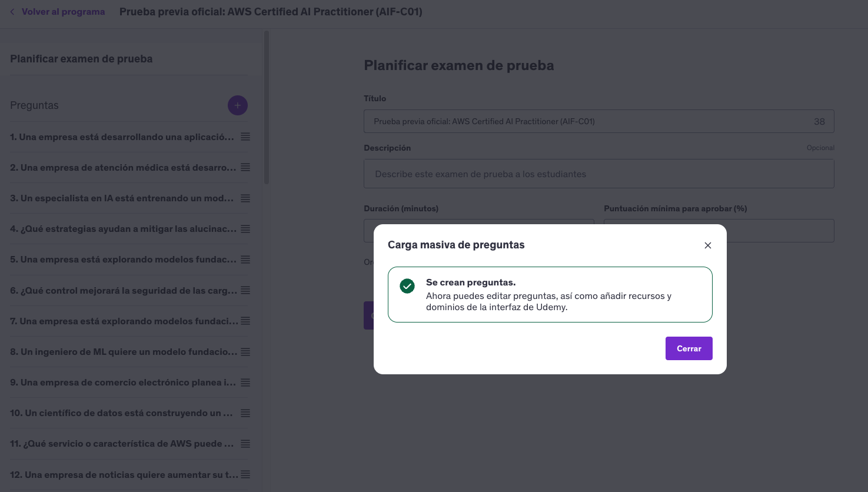This screenshot has height=492, width=868.
Task: Click the Título input field
Action: coord(588,121)
